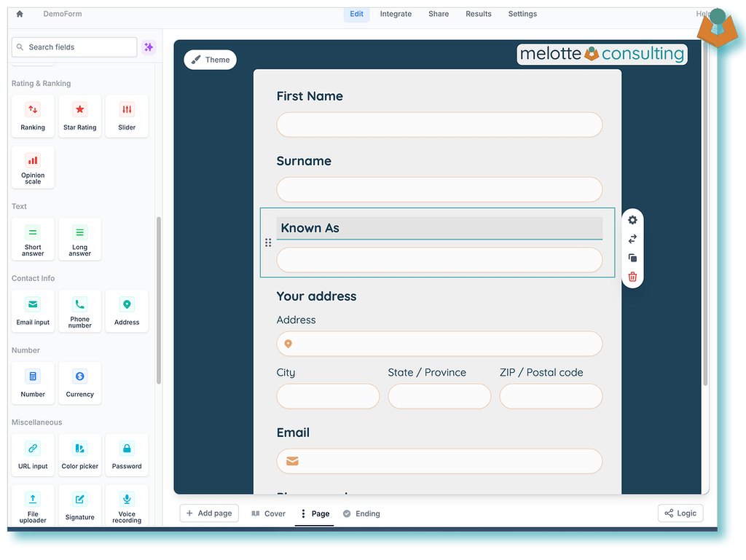Switch to the Cover section
746x560 pixels.
pos(268,513)
